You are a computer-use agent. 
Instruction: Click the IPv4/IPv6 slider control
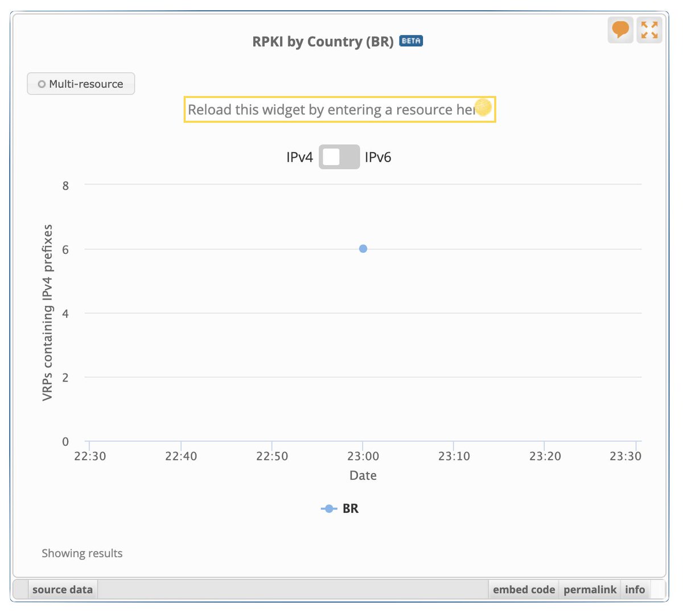(339, 157)
